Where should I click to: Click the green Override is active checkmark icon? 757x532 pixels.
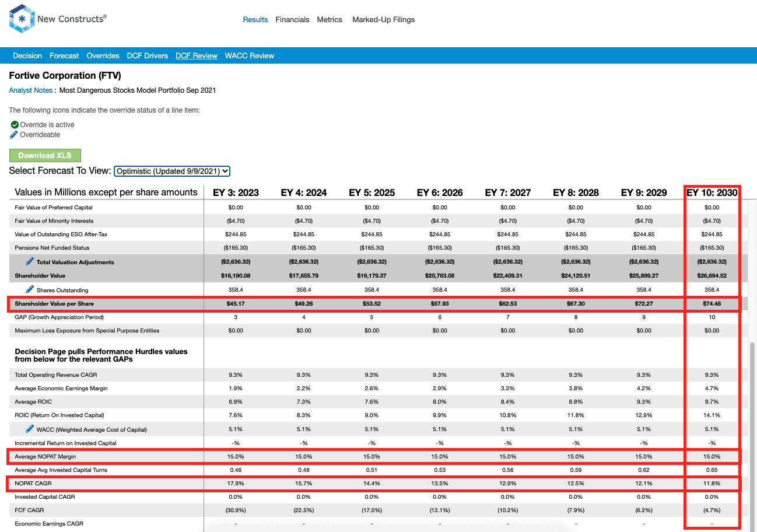tap(15, 125)
